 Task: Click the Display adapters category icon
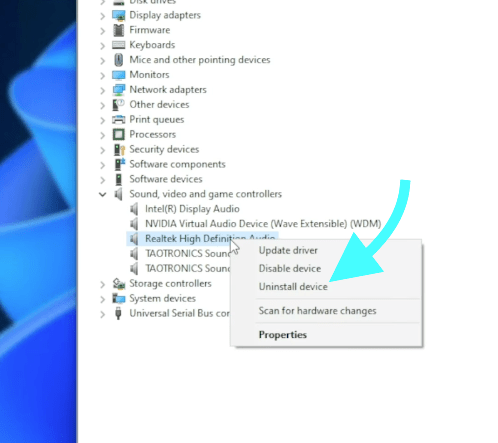point(119,15)
